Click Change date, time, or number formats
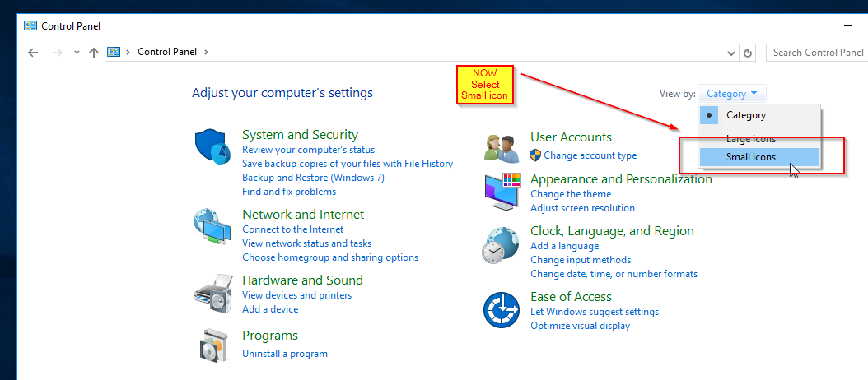Image resolution: width=868 pixels, height=380 pixels. (614, 274)
